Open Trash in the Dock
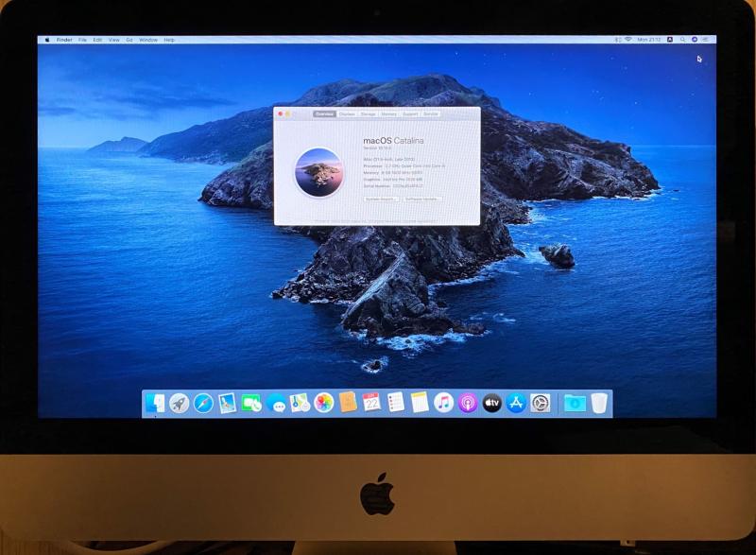 pyautogui.click(x=599, y=403)
